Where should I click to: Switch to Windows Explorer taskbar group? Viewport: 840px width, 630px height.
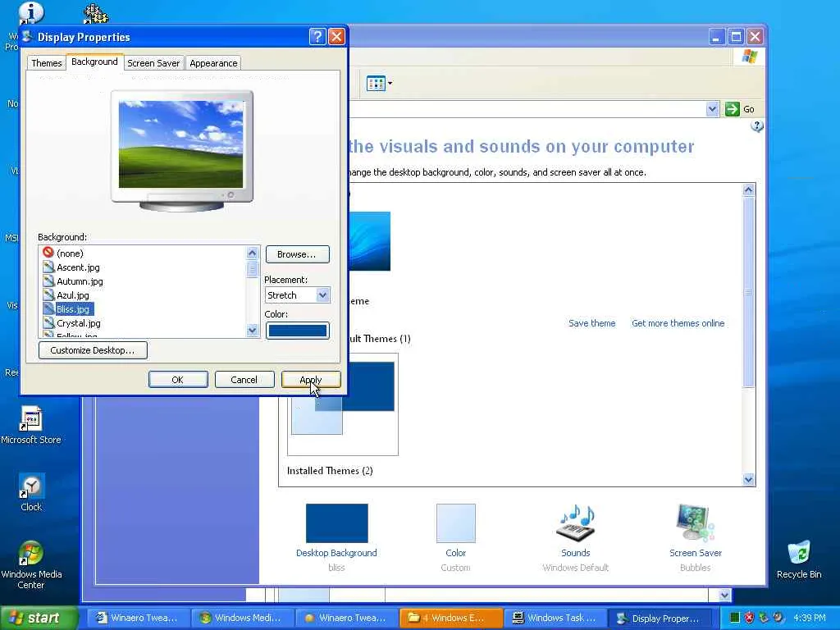coord(451,618)
